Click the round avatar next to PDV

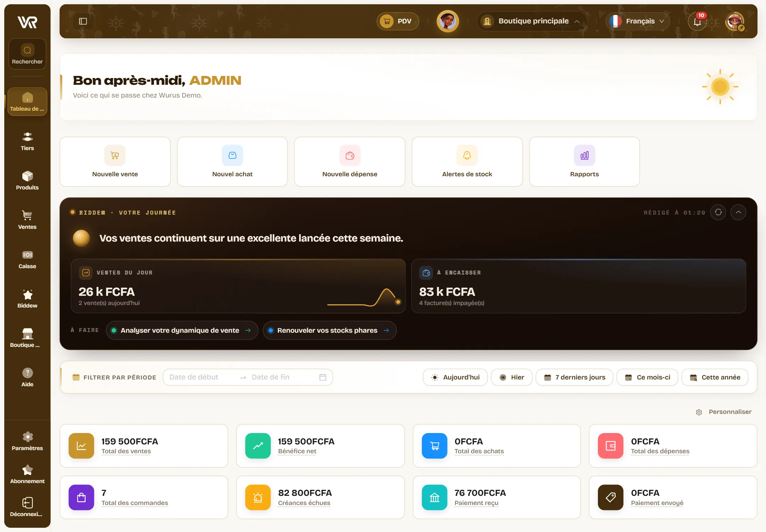click(x=448, y=21)
